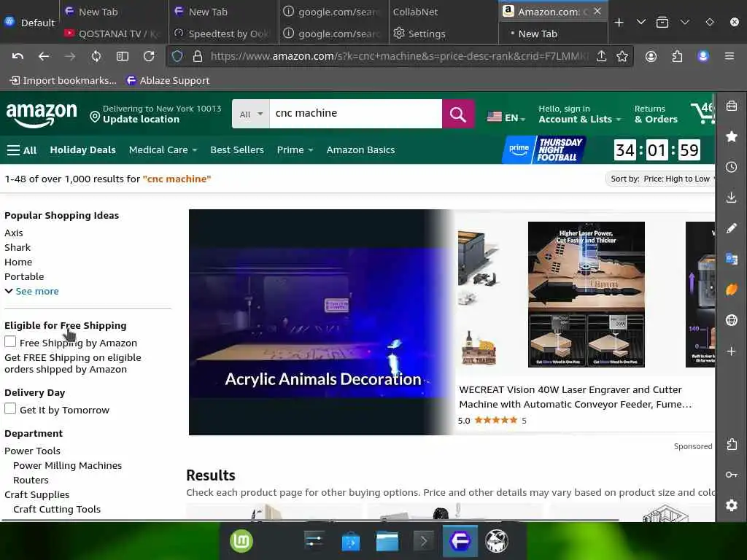
Task: Bookmark this page with the star icon
Action: click(622, 57)
